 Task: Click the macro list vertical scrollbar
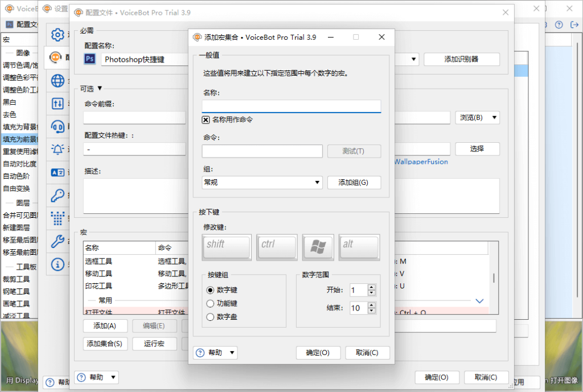pos(494,278)
